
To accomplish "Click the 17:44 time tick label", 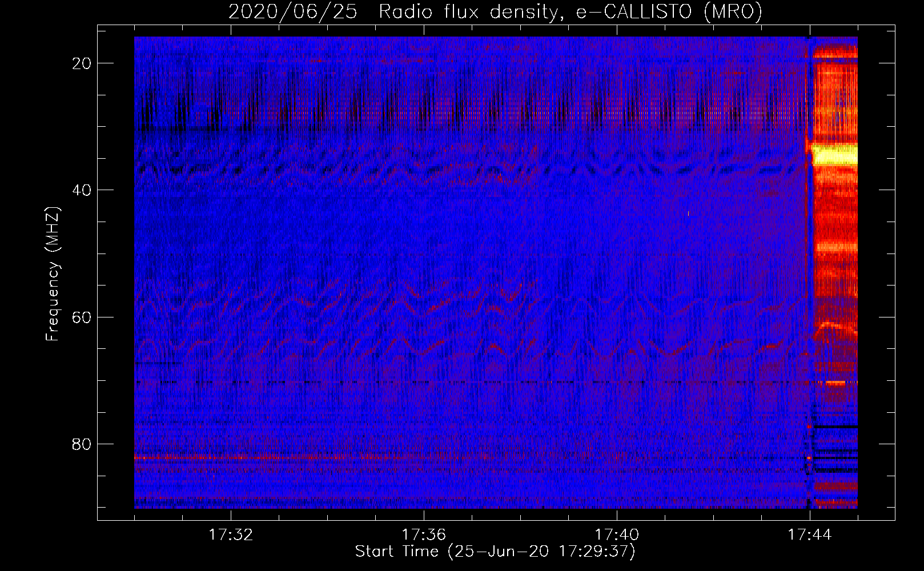I will [810, 535].
